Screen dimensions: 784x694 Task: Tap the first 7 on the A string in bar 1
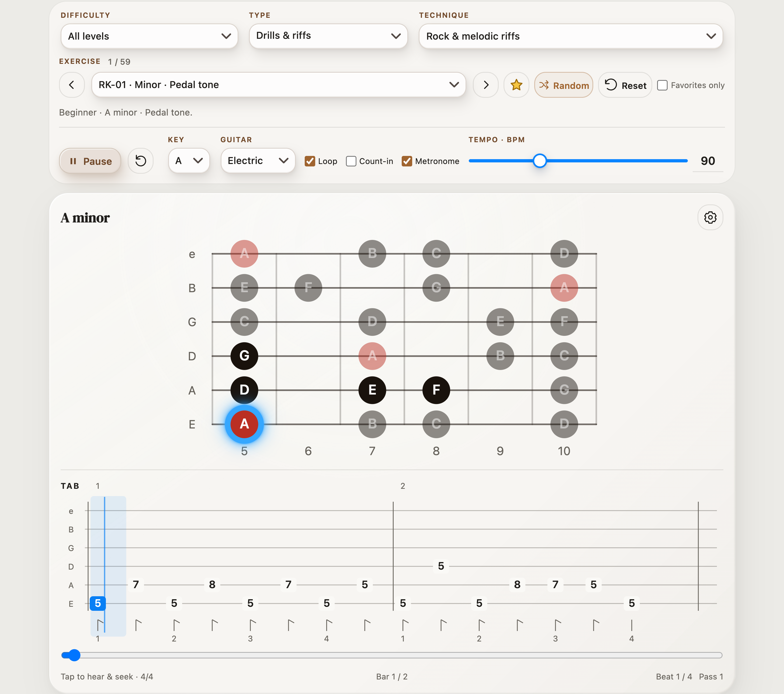136,585
